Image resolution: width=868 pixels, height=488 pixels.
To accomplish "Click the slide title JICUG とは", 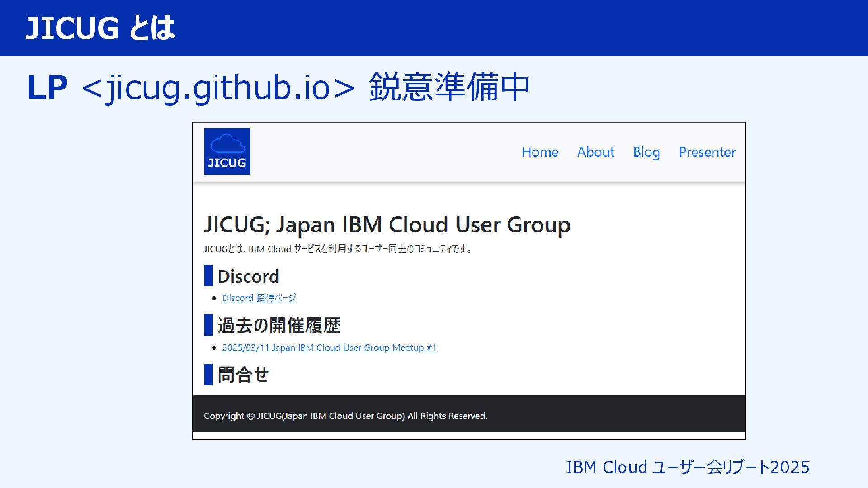I will click(100, 28).
